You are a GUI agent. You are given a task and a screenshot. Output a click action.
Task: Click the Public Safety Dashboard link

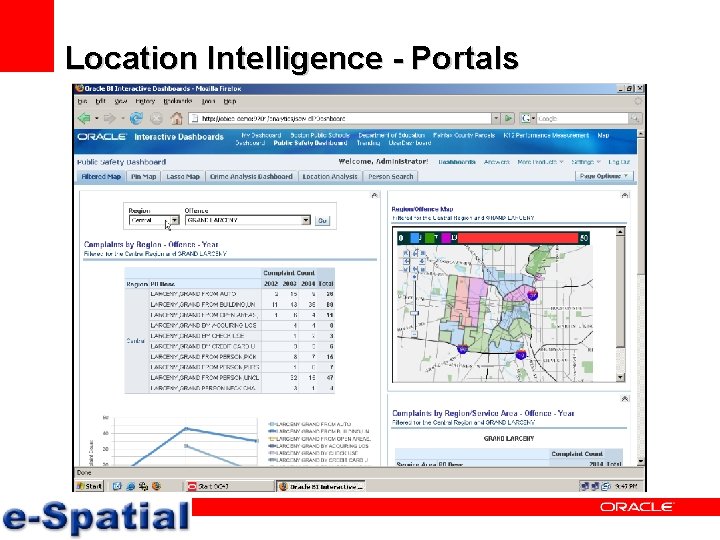[x=310, y=143]
